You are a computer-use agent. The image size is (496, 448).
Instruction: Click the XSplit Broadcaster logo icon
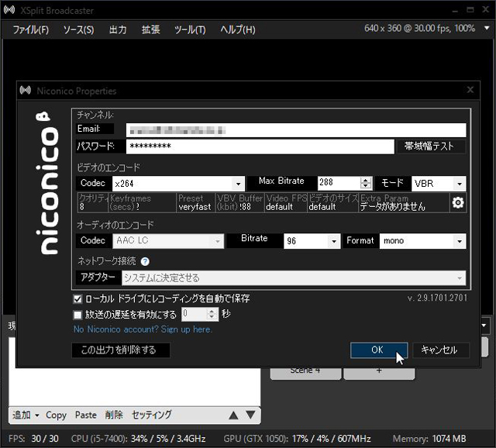(x=9, y=10)
